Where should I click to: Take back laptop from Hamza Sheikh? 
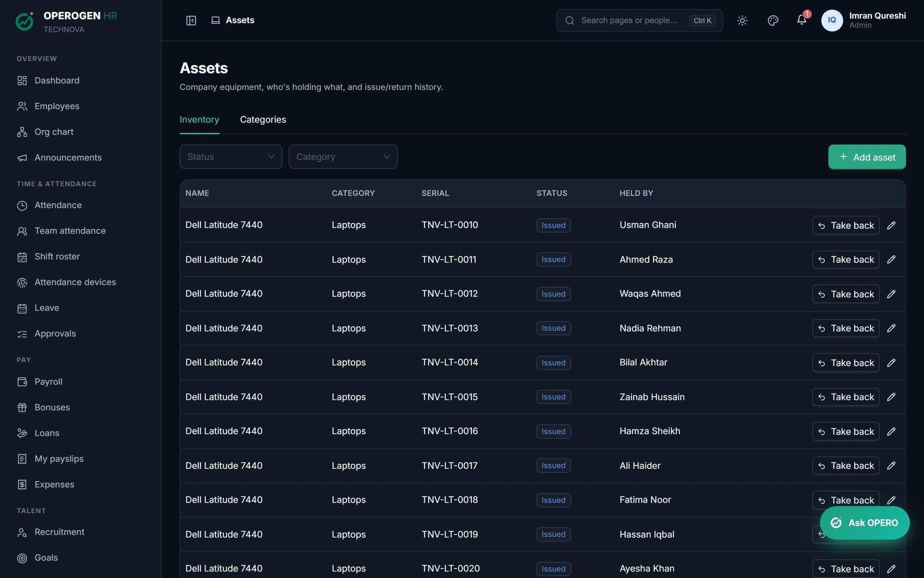click(845, 431)
